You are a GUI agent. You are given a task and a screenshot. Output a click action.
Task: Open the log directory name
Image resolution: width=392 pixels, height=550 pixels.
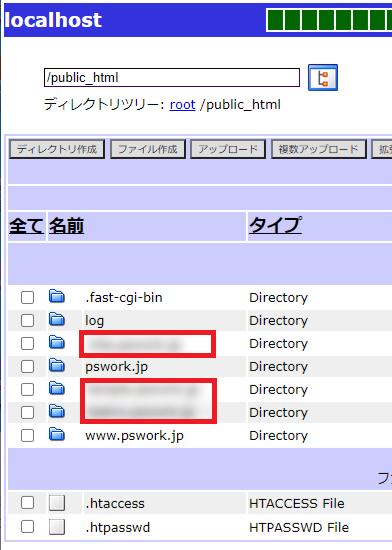tap(95, 321)
